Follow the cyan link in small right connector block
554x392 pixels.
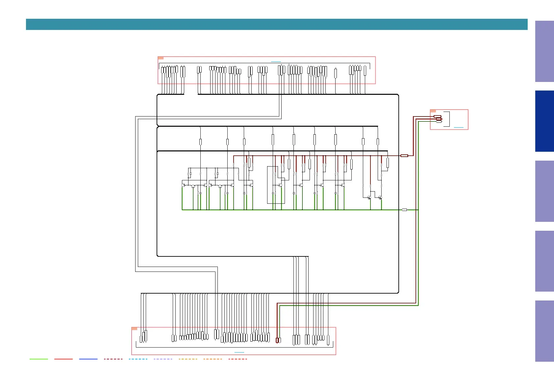point(459,127)
